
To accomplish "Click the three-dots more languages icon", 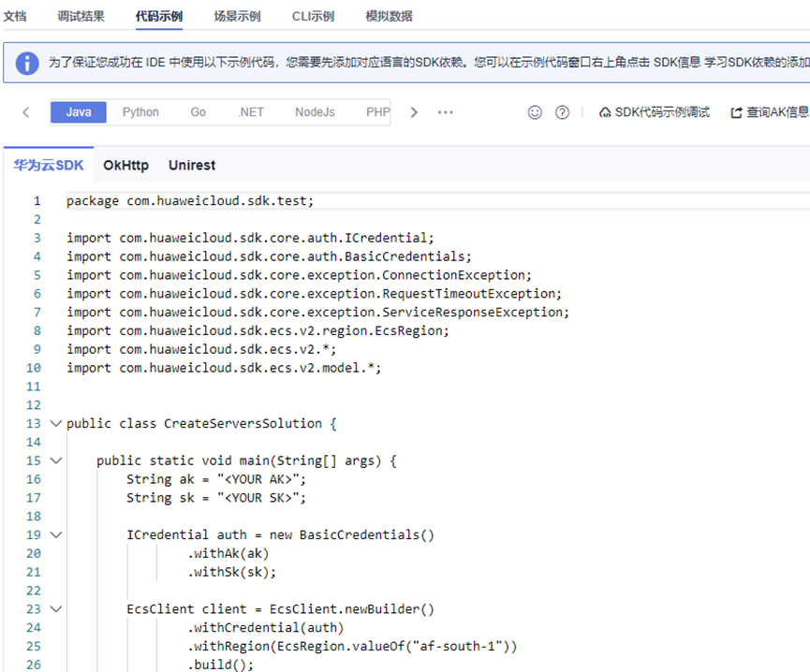I will pyautogui.click(x=446, y=112).
